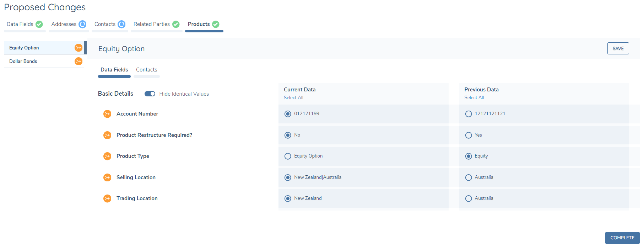Click the COMPLETE button
The image size is (644, 250).
[622, 238]
